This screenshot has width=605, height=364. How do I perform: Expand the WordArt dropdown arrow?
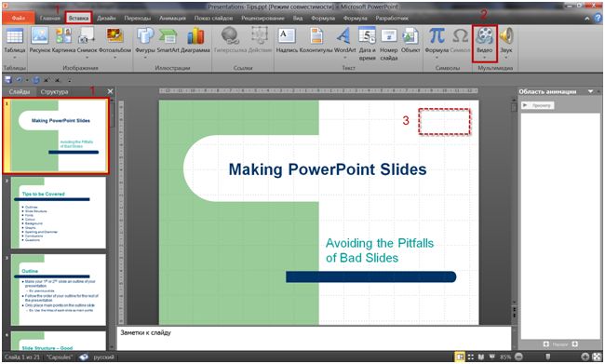(344, 58)
